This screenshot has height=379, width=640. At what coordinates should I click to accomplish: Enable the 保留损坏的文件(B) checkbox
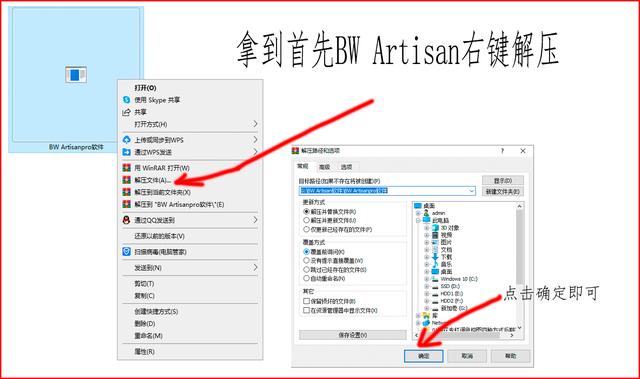[x=307, y=301]
